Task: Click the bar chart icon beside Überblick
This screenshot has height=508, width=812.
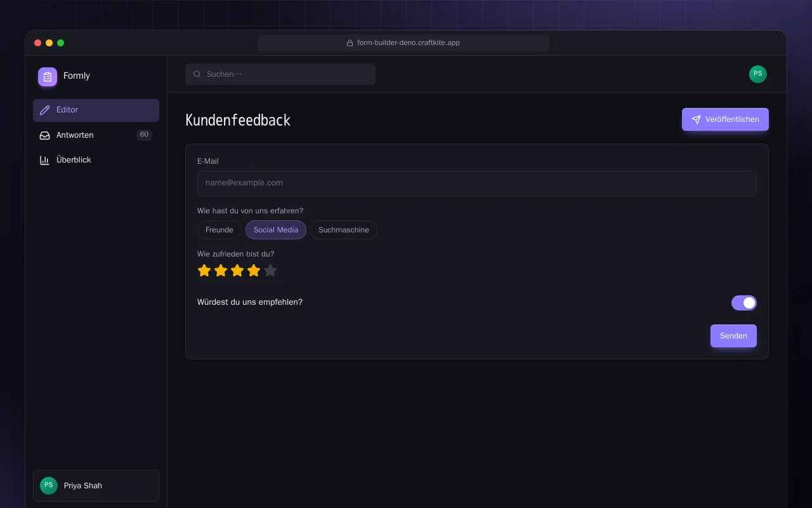Action: coord(44,160)
